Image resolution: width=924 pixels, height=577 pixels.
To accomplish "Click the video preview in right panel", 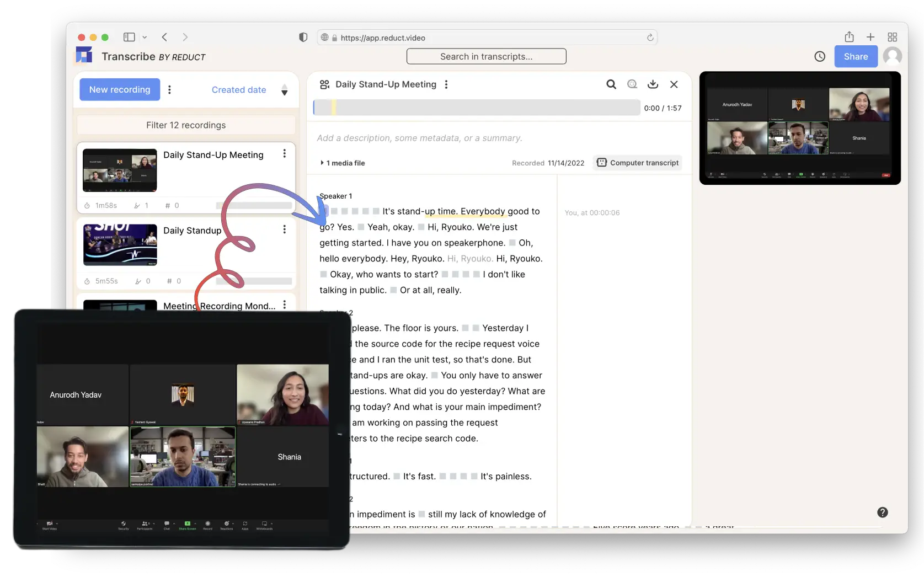I will [800, 128].
